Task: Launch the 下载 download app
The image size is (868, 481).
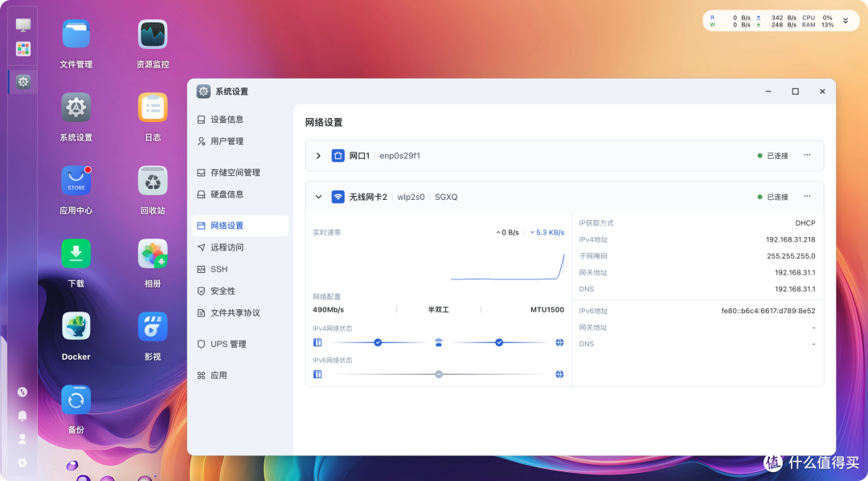Action: 76,254
